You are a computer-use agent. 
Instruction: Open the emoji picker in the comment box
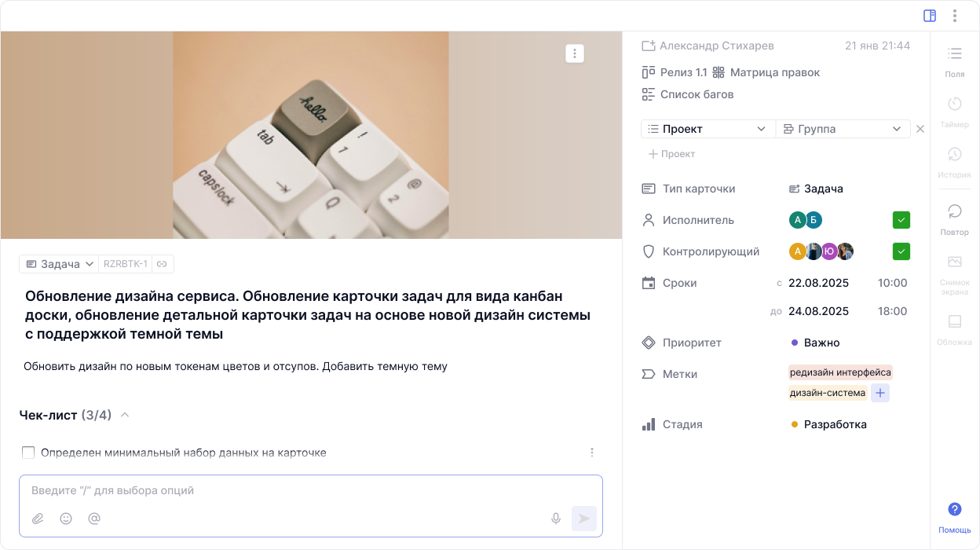coord(66,519)
